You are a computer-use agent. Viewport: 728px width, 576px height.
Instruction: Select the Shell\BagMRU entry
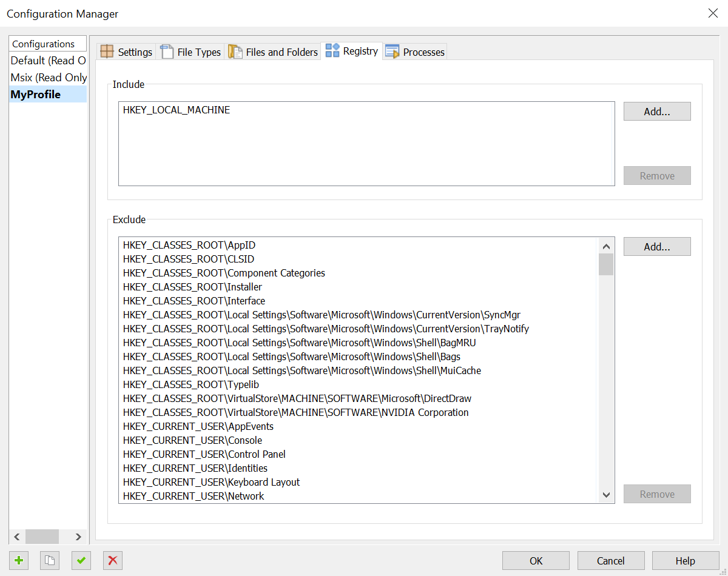pos(300,343)
